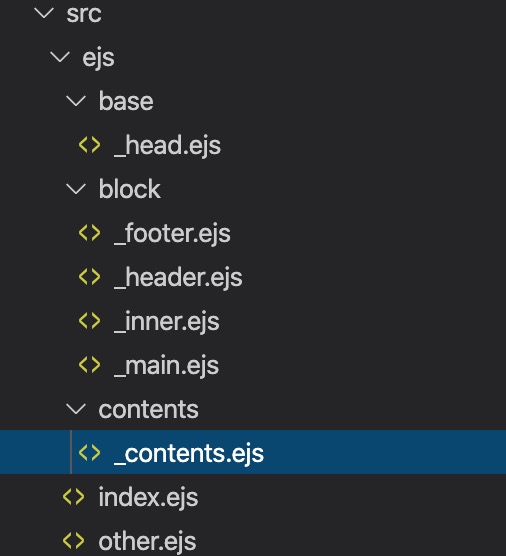
Task: Select the block folder label
Action: [x=130, y=189]
